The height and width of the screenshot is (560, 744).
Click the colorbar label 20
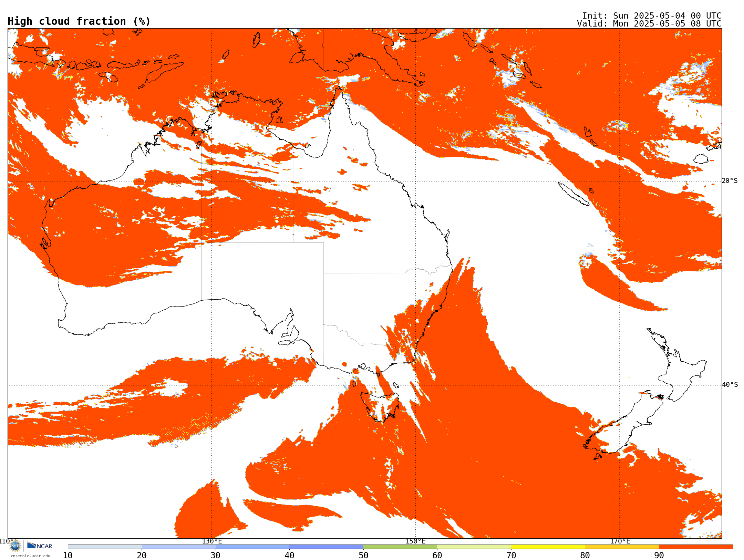point(142,555)
